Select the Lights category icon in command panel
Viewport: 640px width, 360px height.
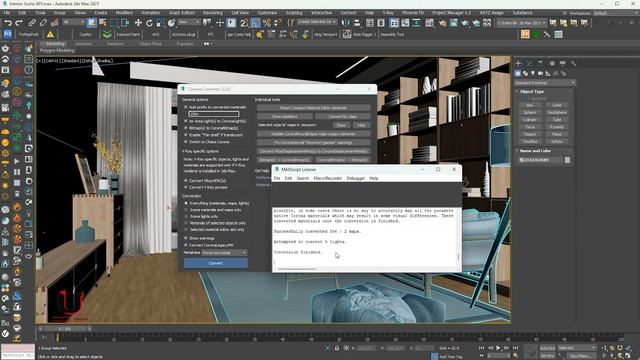[533, 73]
